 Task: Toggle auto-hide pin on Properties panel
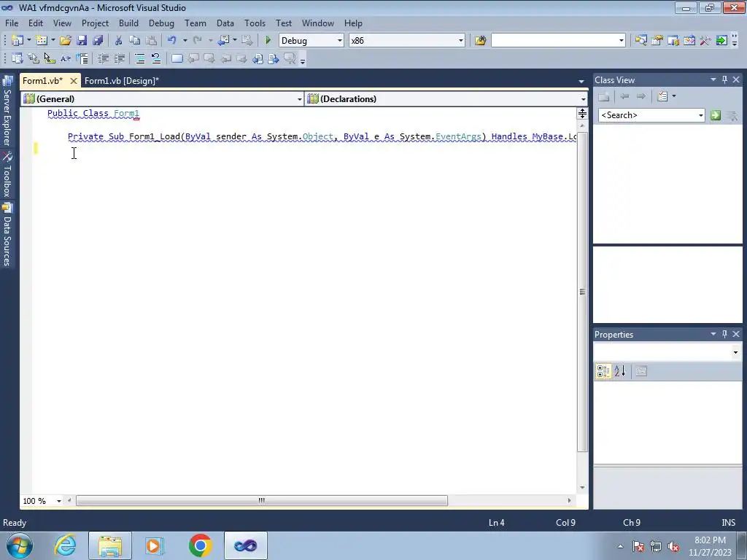click(x=724, y=334)
